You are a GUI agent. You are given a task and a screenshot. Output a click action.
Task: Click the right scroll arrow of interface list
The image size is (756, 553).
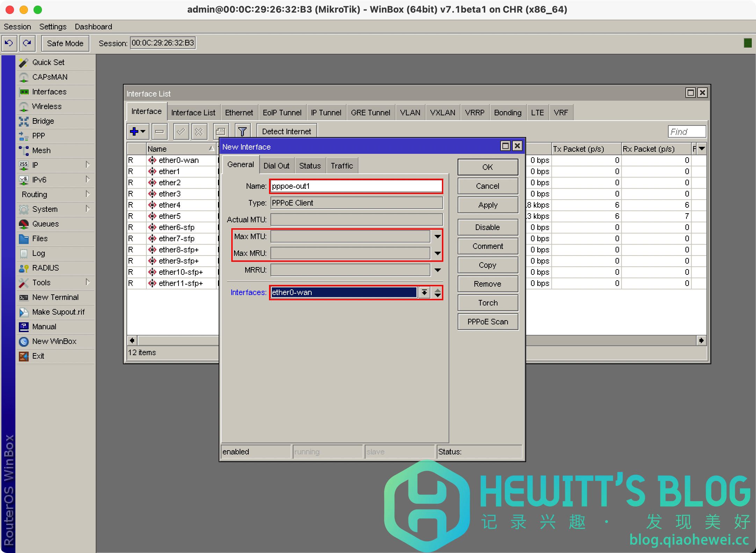[701, 340]
